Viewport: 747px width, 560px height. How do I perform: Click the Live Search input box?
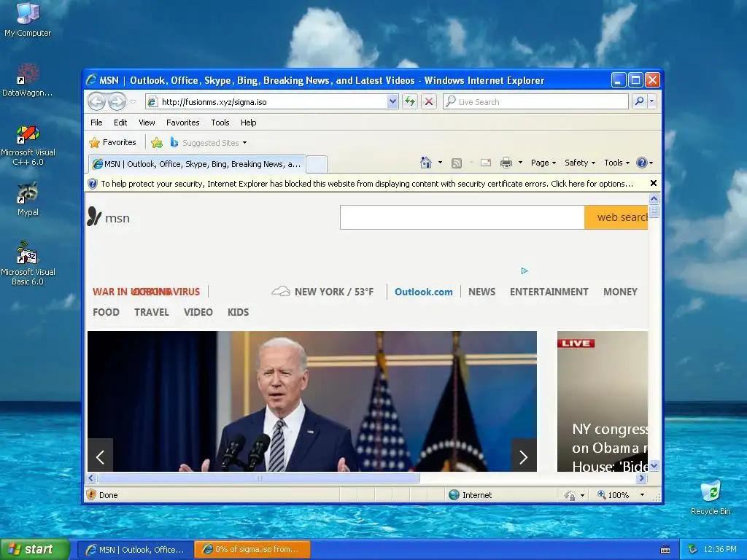click(x=535, y=101)
